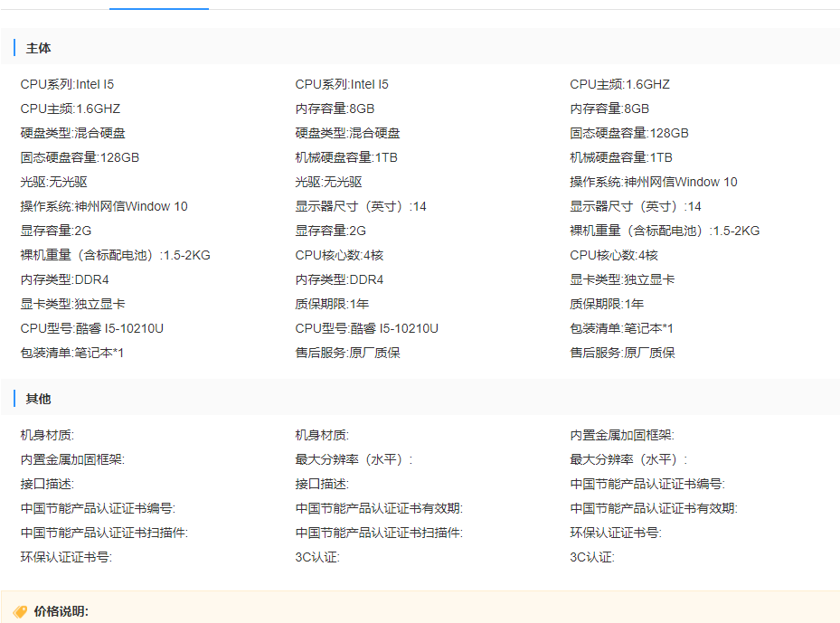Screen dimensions: 840x623
Task: Click 机身材质 directly above 内置金属加固框架
Action: 47,435
